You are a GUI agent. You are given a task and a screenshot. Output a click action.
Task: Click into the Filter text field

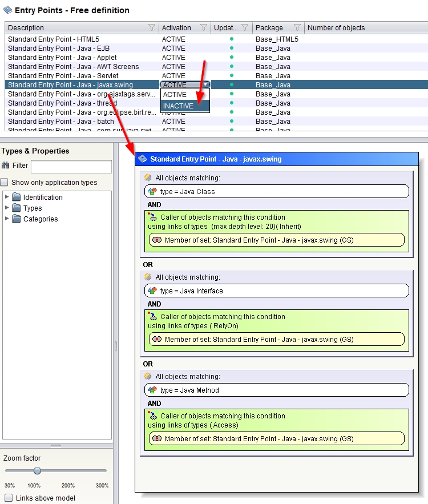coord(71,166)
